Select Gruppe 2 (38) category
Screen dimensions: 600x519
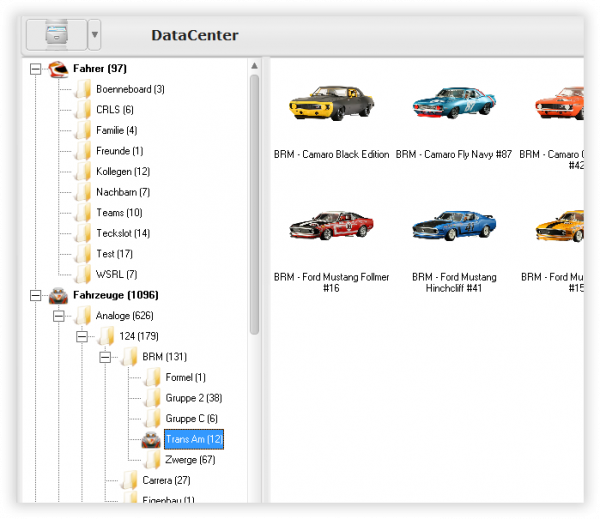point(194,398)
